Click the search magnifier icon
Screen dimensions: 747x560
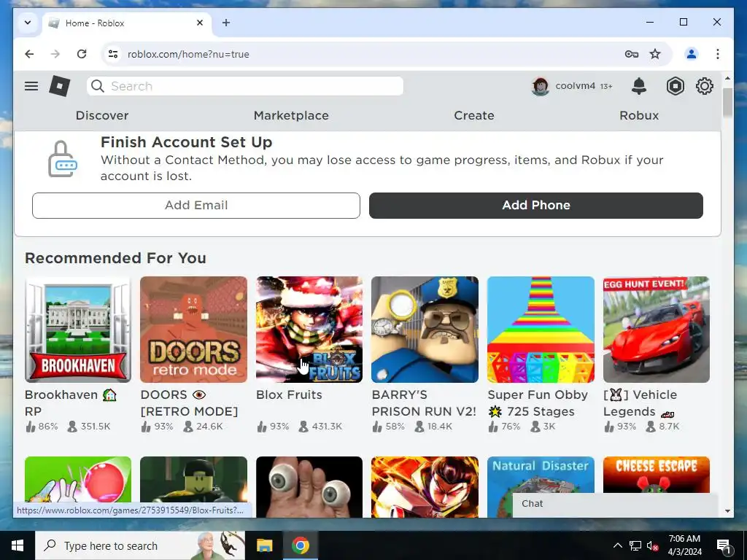tap(98, 86)
